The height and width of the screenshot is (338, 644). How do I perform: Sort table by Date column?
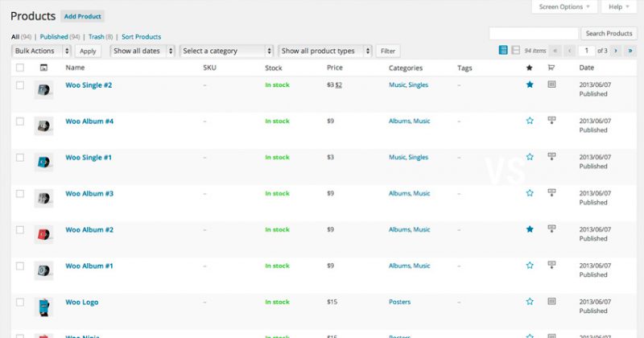click(x=587, y=68)
